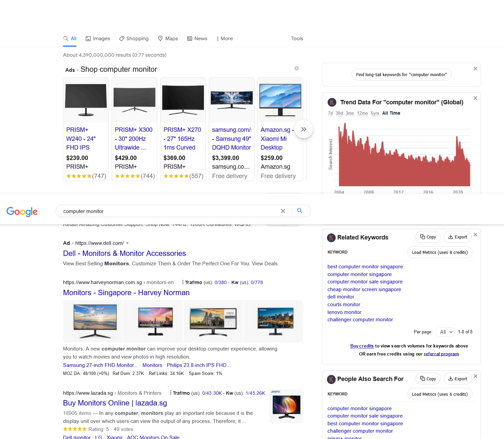This screenshot has width=504, height=439.
Task: Open the PRISM+ X270 27" curved listing
Action: point(182,139)
